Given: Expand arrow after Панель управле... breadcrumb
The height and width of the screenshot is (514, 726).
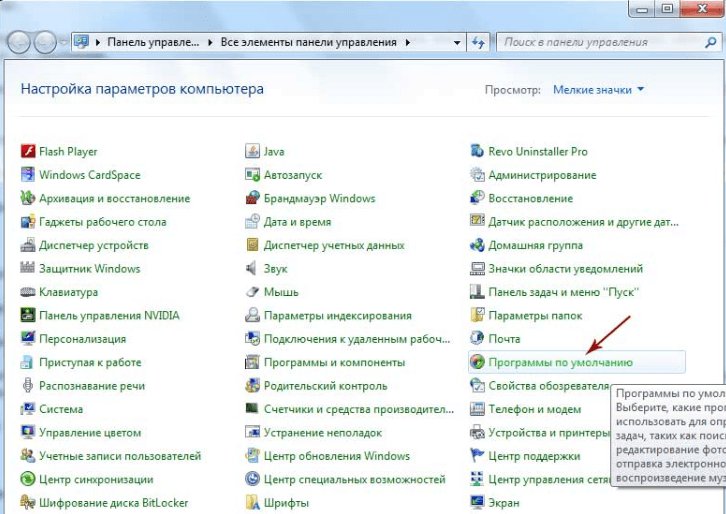Looking at the screenshot, I should click(x=210, y=43).
